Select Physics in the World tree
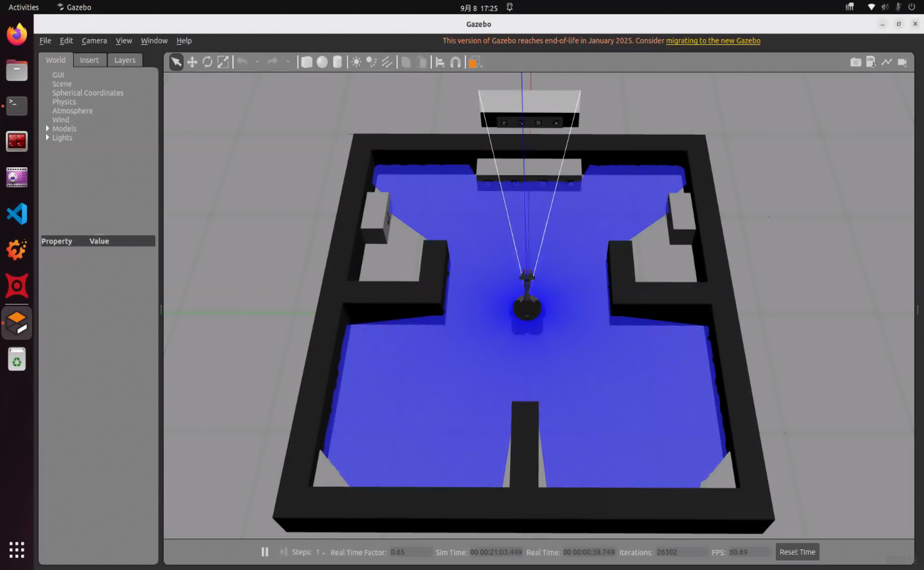The height and width of the screenshot is (570, 924). click(x=64, y=102)
